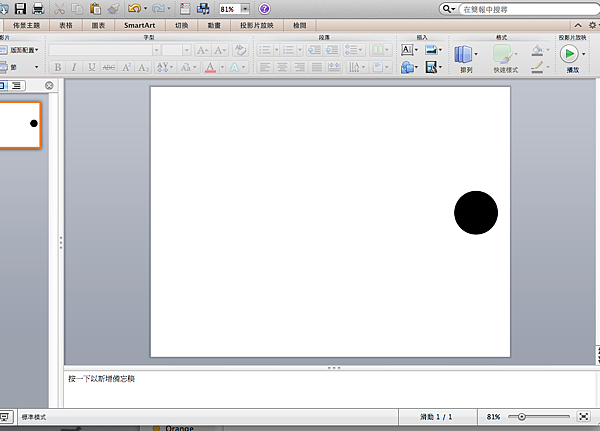
Task: Click the ribbon settings gear icon
Action: tap(592, 25)
